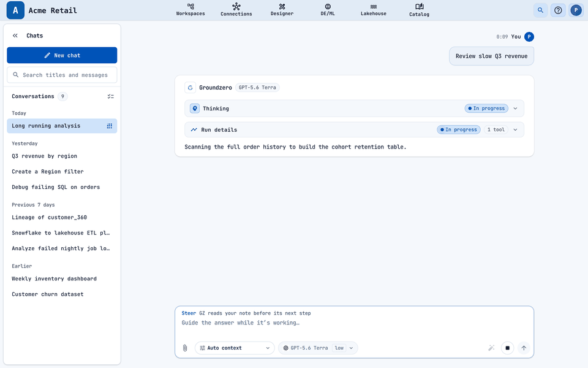Click the 1 tool badge
Image resolution: width=588 pixels, height=368 pixels.
(496, 130)
